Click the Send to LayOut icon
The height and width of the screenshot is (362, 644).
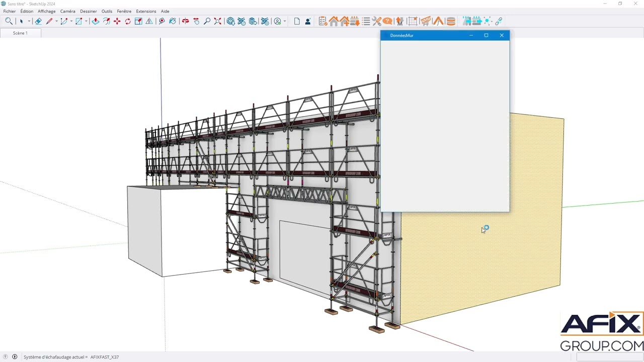[253, 21]
